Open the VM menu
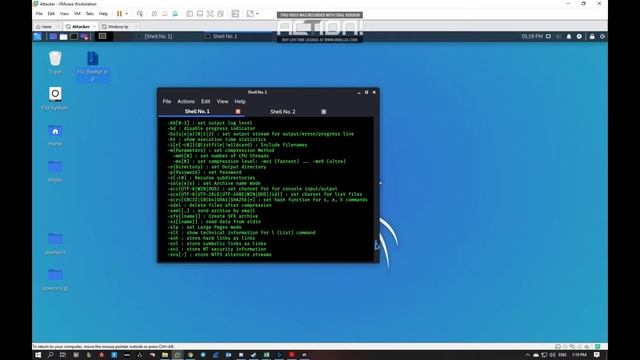The image size is (640, 360). click(x=77, y=13)
